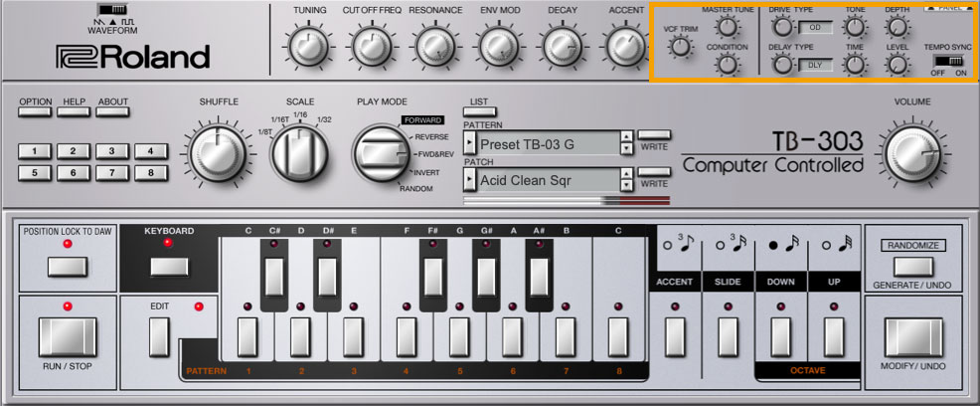Image resolution: width=980 pixels, height=406 pixels.
Task: Click the Run / Stop button
Action: click(x=68, y=337)
